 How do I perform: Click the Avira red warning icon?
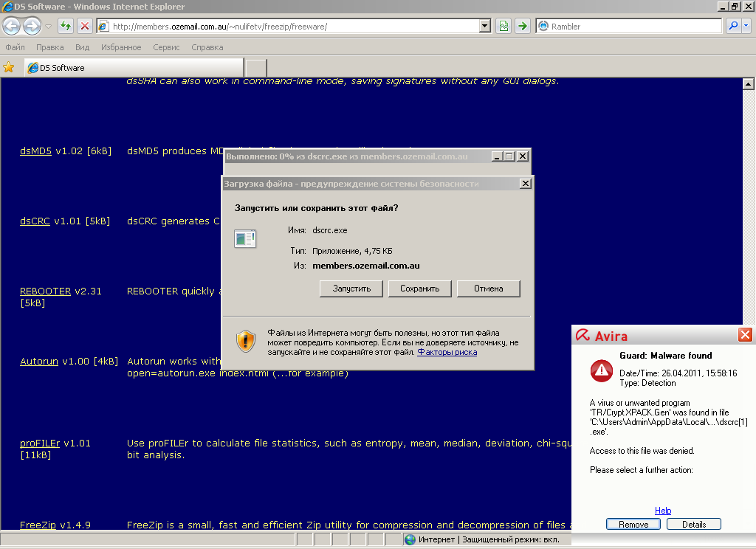(601, 370)
